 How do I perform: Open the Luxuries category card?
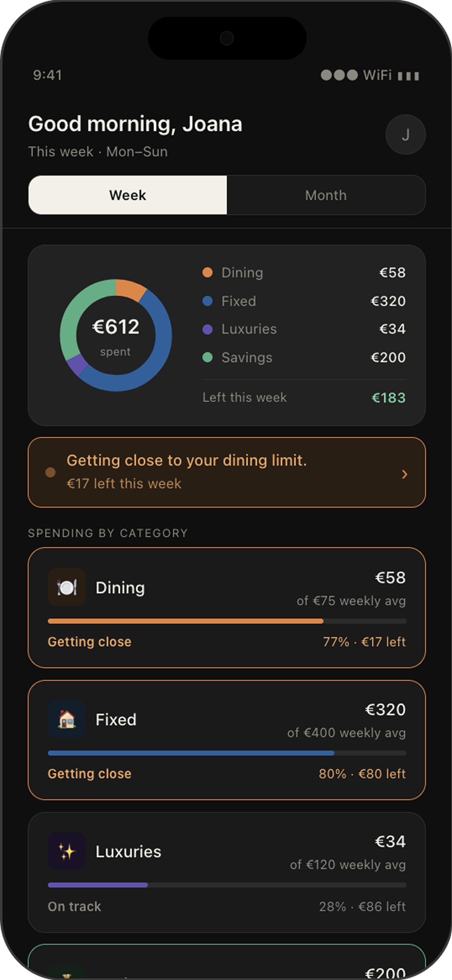(227, 872)
